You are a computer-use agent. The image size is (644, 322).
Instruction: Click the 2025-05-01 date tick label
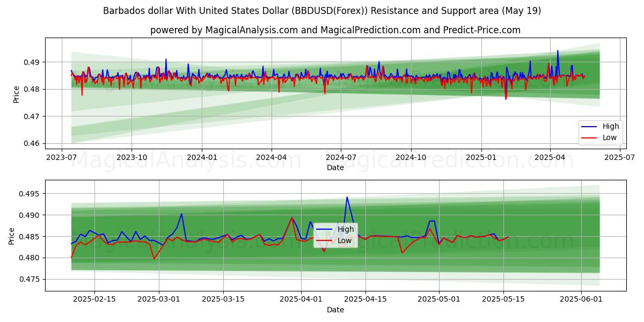[x=440, y=298]
